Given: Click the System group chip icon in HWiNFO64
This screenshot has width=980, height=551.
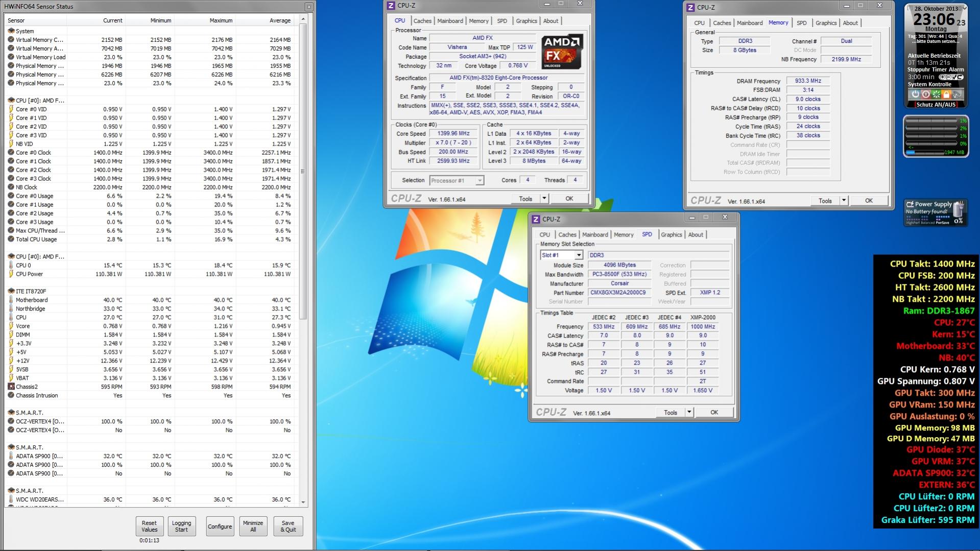Looking at the screenshot, I should point(11,31).
